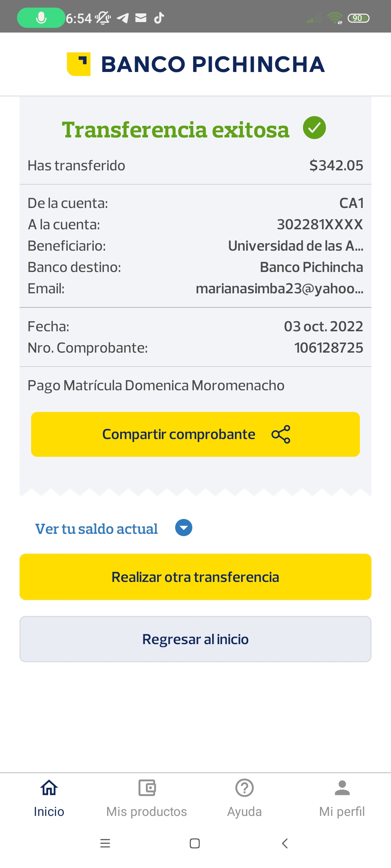Tap the TikTok notification icon

[x=159, y=18]
